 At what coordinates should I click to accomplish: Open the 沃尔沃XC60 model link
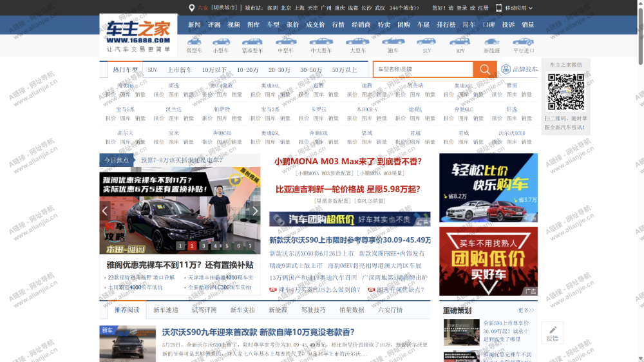pyautogui.click(x=512, y=133)
